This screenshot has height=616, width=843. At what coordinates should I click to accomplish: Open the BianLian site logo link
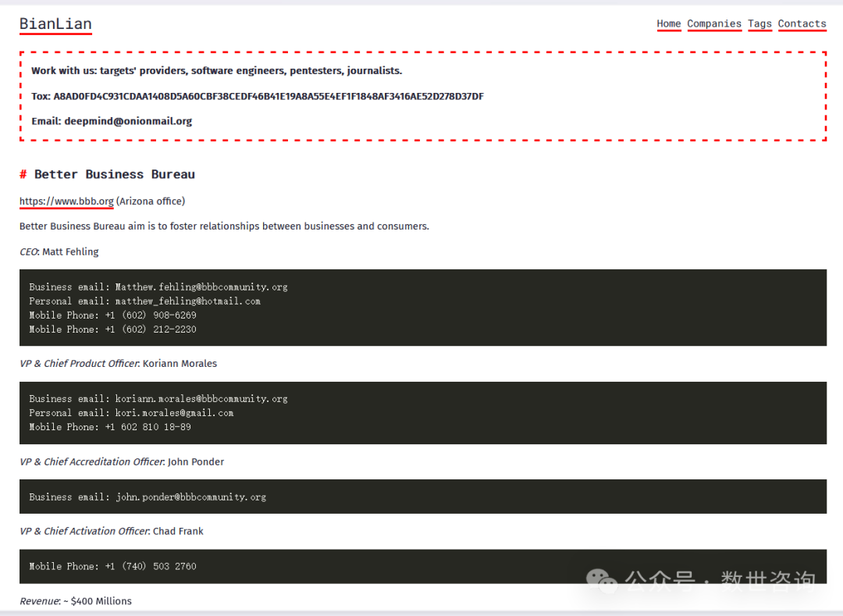[55, 24]
